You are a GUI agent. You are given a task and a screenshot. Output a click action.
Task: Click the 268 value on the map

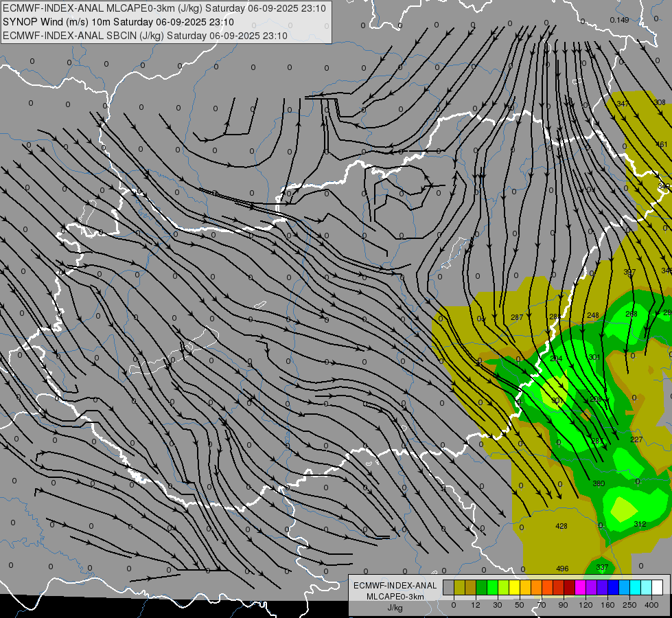(x=632, y=314)
